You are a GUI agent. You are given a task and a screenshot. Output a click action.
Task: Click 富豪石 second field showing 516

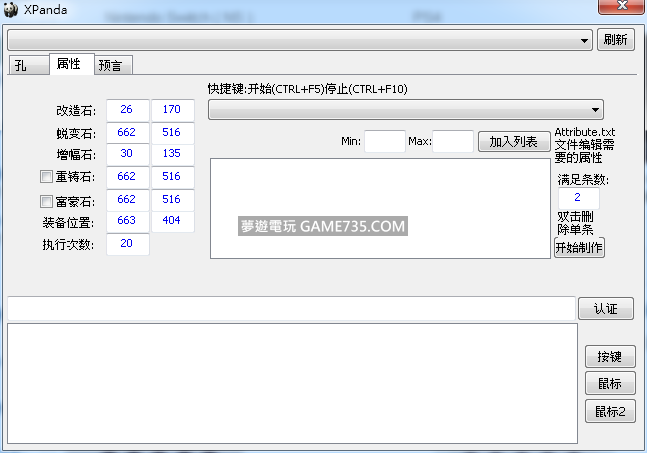click(172, 200)
